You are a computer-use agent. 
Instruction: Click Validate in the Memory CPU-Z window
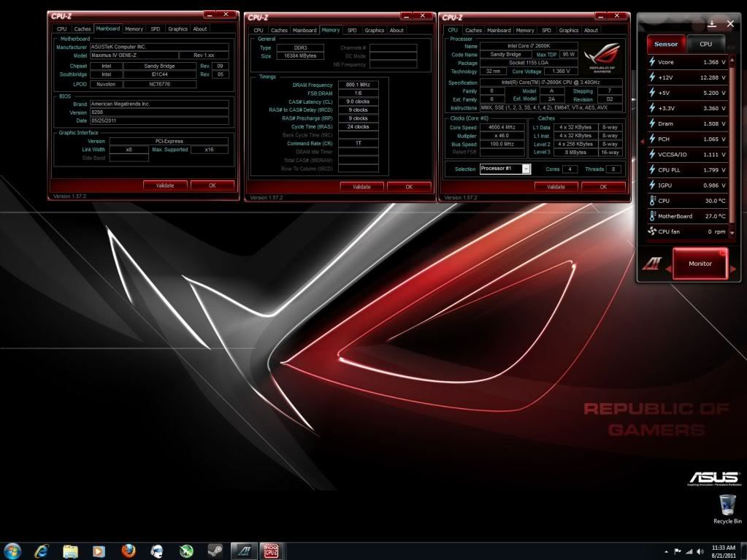pos(361,187)
